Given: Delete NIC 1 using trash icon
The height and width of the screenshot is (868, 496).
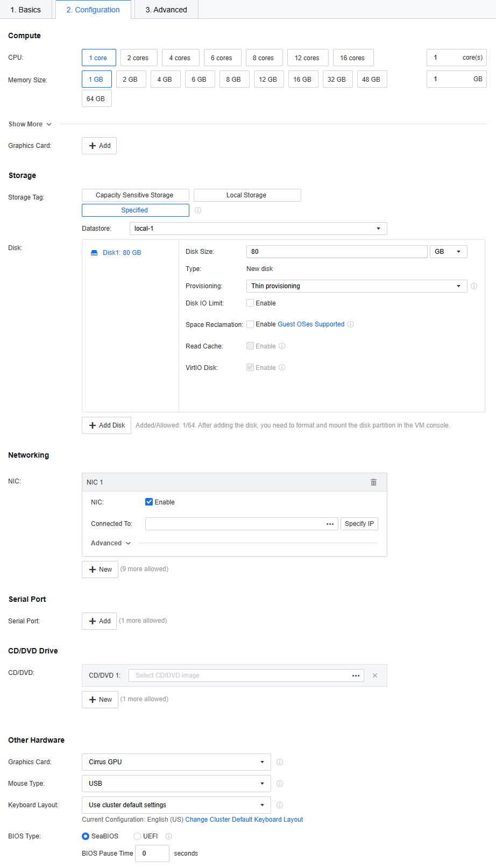Looking at the screenshot, I should [x=373, y=482].
